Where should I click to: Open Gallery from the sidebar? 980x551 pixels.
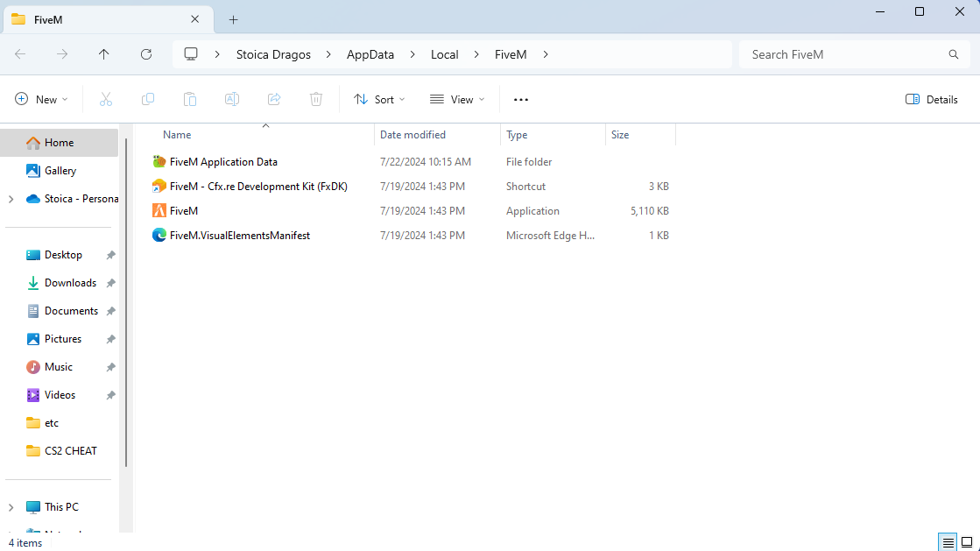click(60, 170)
